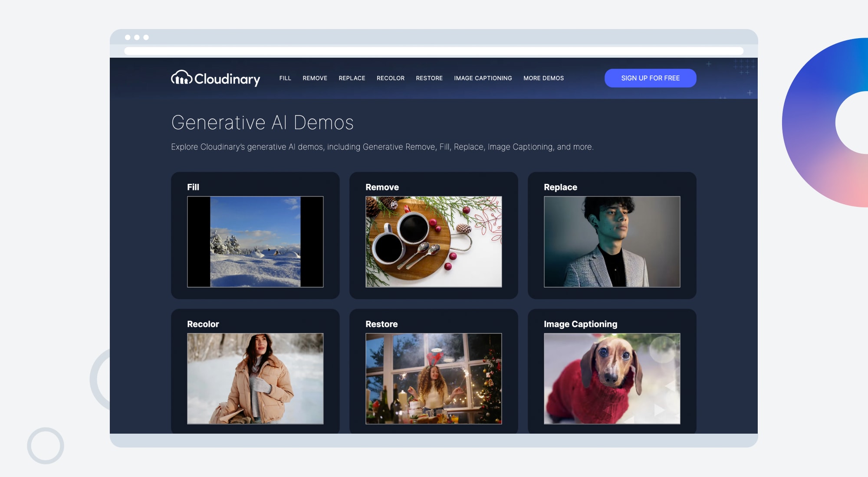Open the Restore demo Christmas party thumbnail

pos(434,379)
